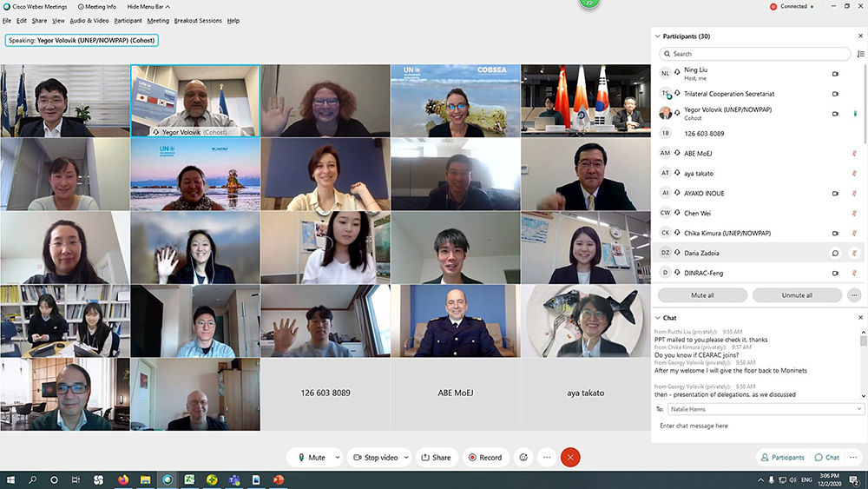Open more options ellipsis beside Unmute all
Viewport: 868px width, 489px height.
pyautogui.click(x=854, y=295)
